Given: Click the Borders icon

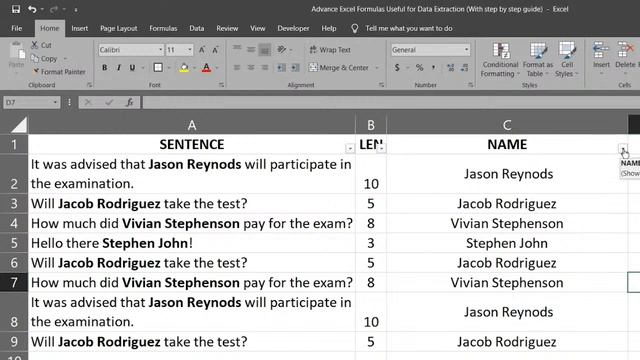Looking at the screenshot, I should click(x=158, y=67).
